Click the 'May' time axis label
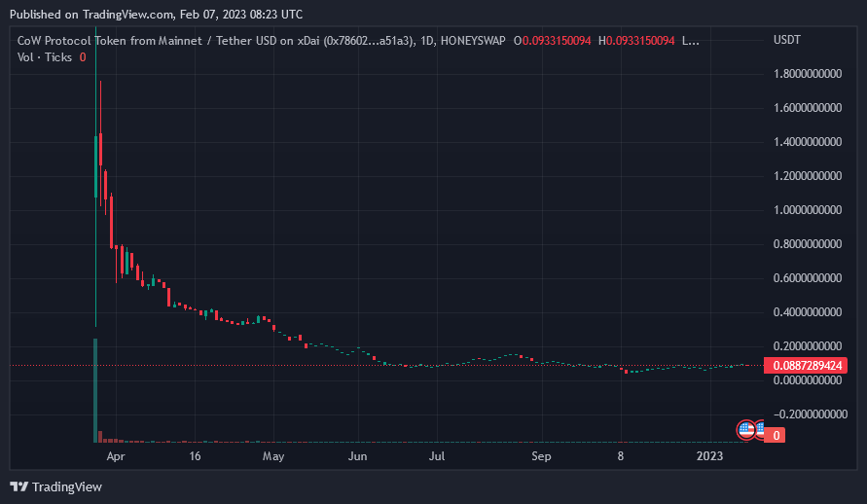 (273, 456)
